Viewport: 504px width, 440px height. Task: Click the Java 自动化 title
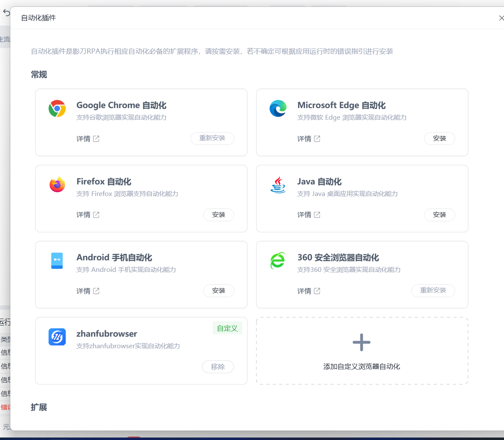point(319,181)
